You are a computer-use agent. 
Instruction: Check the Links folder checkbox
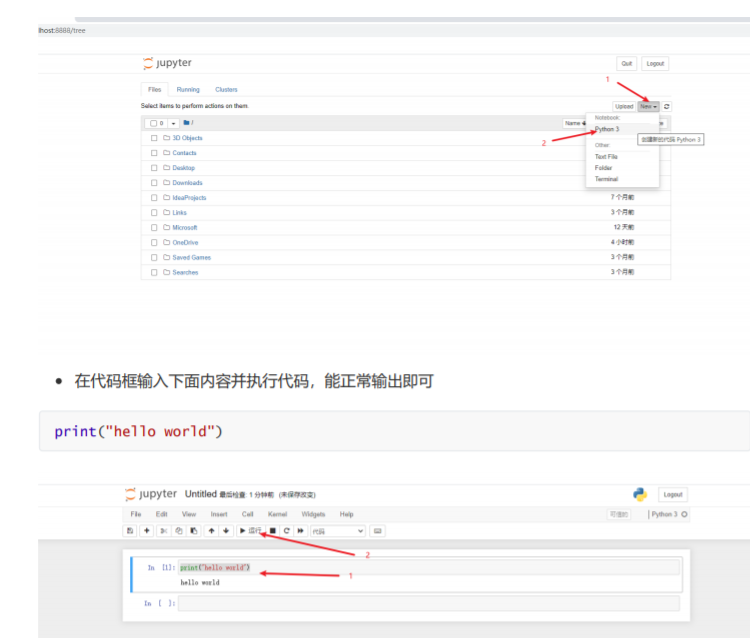[x=154, y=212]
